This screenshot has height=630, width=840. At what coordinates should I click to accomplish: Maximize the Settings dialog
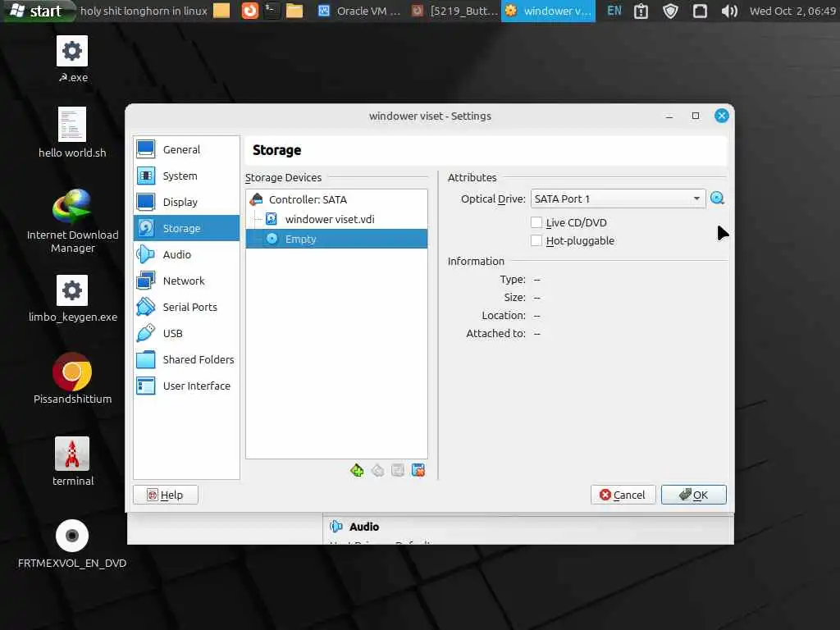click(696, 116)
